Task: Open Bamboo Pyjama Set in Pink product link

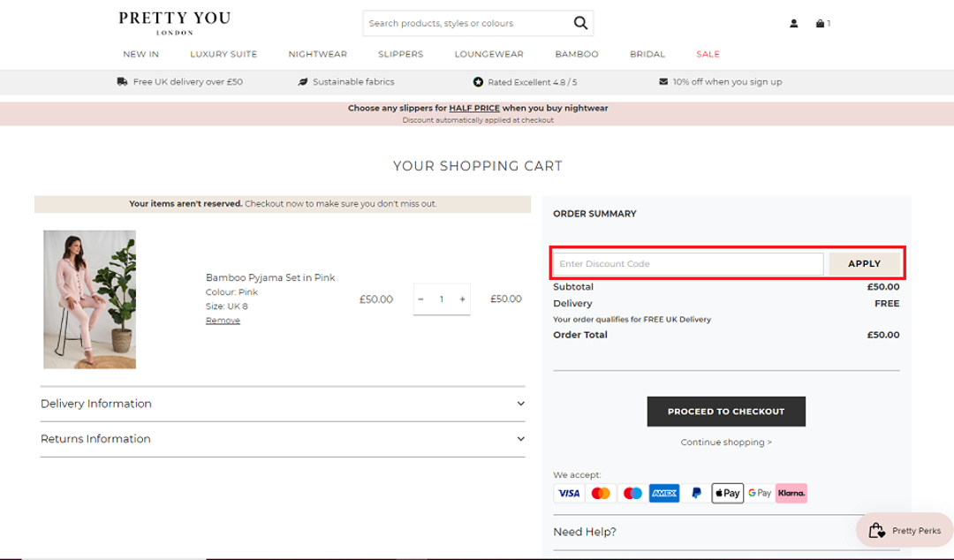Action: click(270, 277)
